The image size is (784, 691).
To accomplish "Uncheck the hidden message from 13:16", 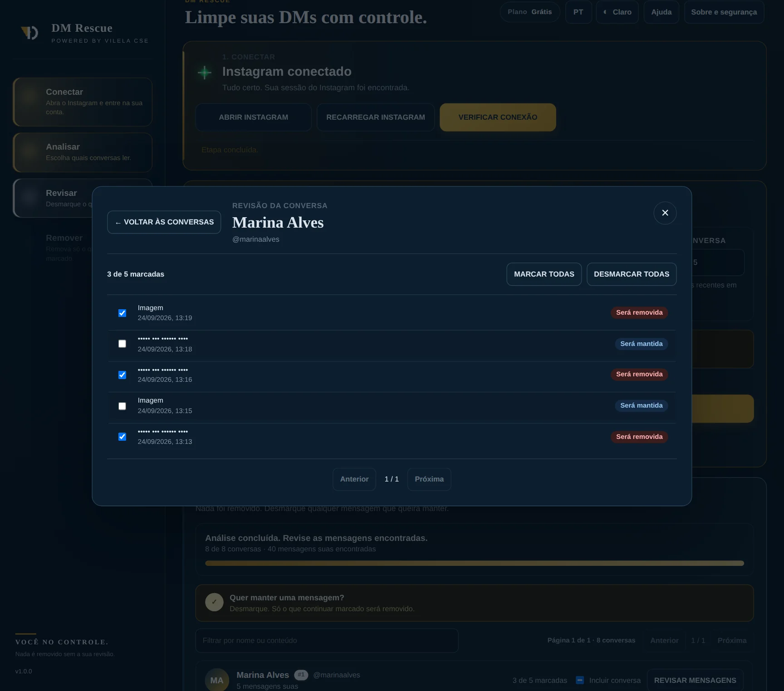I will [x=122, y=375].
